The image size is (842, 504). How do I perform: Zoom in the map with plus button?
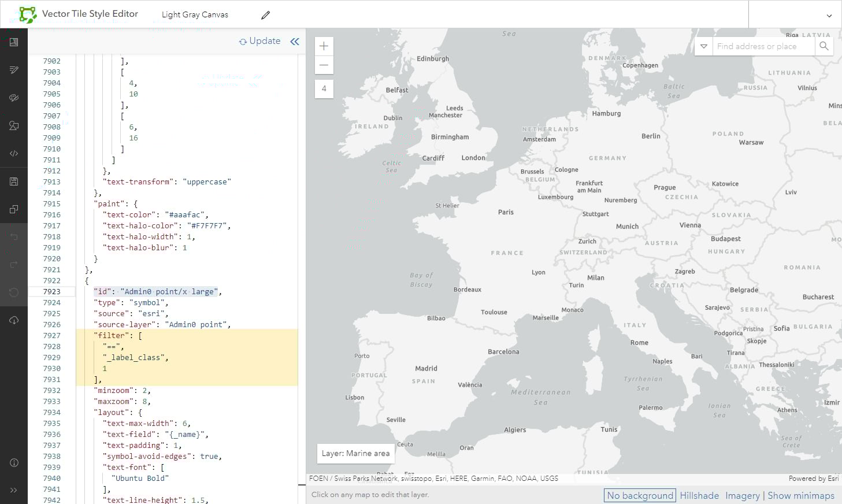point(324,46)
